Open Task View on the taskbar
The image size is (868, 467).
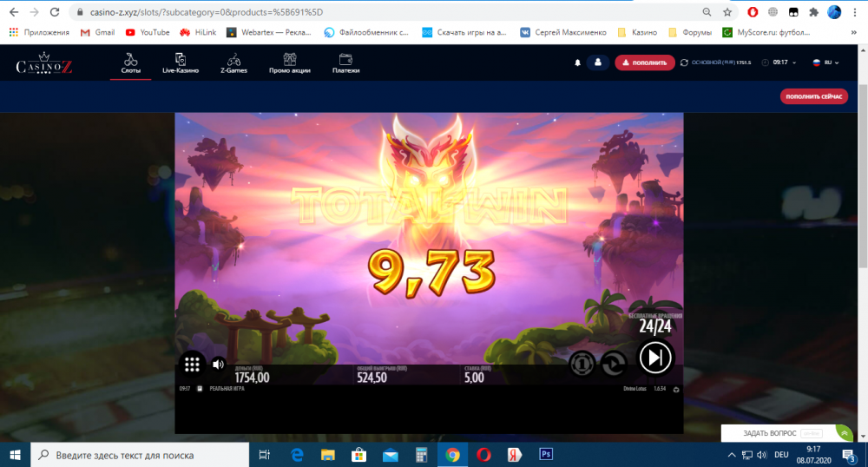pyautogui.click(x=265, y=455)
